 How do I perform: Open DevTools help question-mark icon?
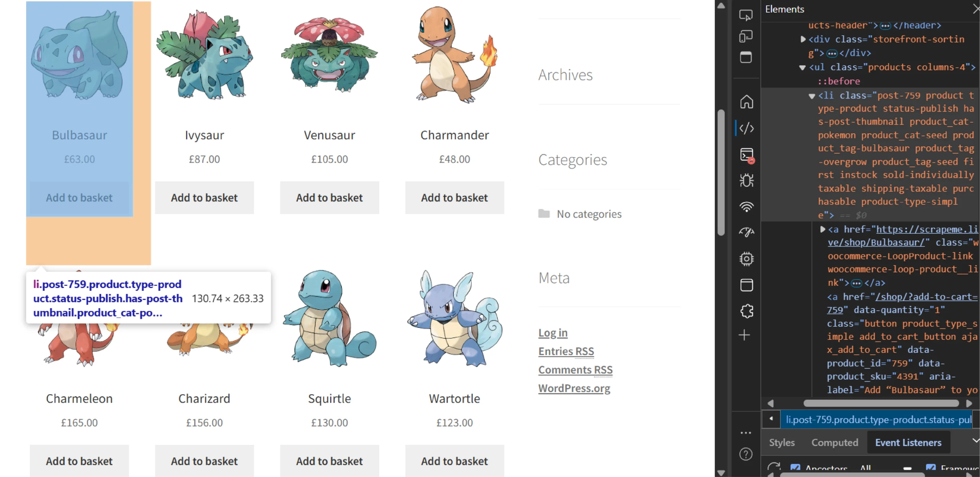[x=746, y=454]
